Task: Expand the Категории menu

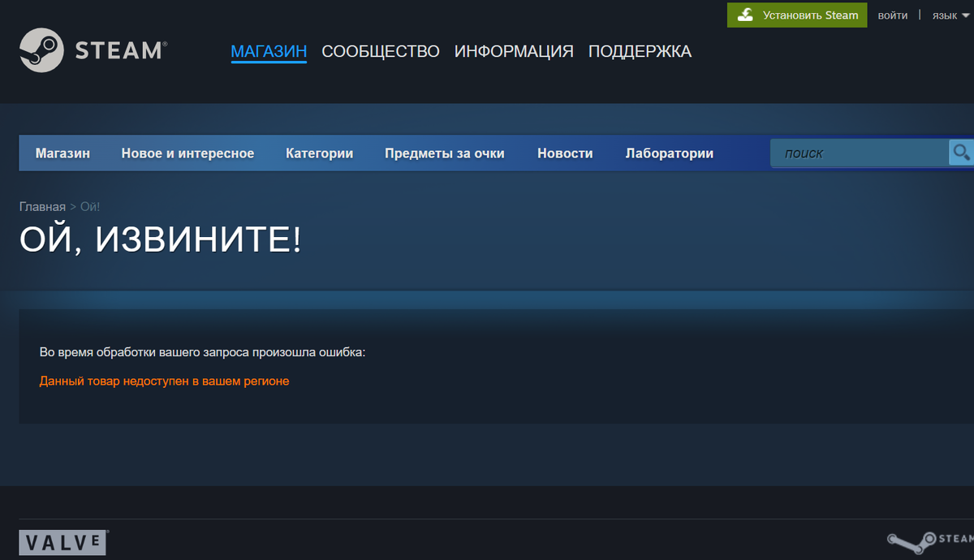Action: click(319, 153)
